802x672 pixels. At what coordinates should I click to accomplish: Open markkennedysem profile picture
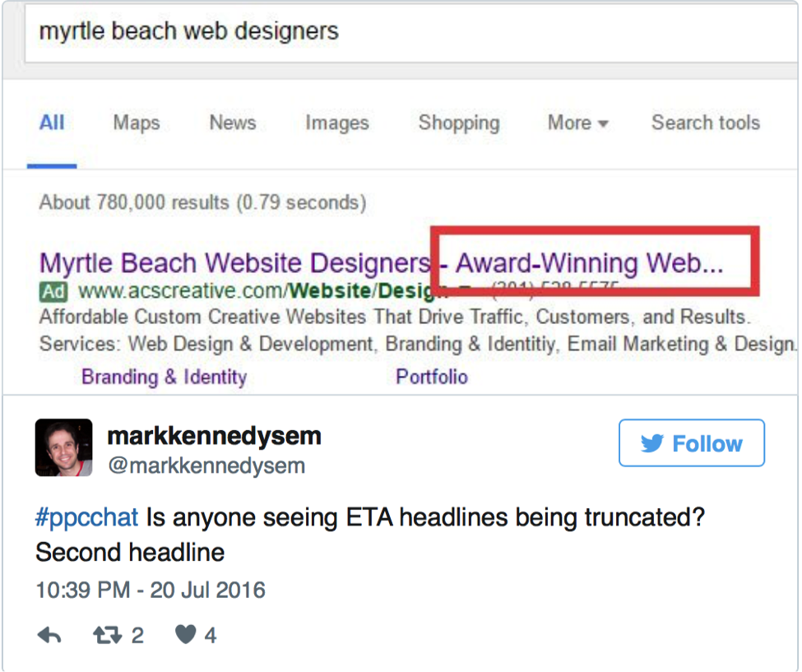(63, 447)
